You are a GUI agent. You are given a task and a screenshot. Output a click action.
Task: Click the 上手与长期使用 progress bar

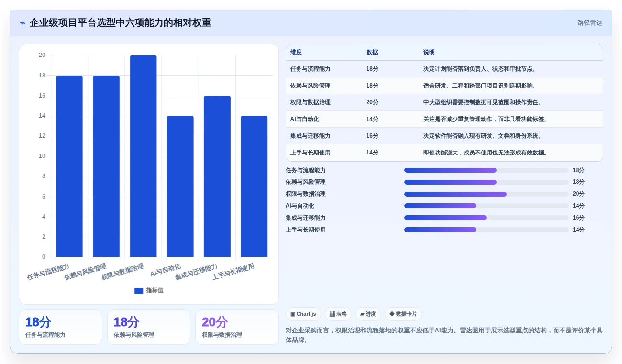coord(487,230)
